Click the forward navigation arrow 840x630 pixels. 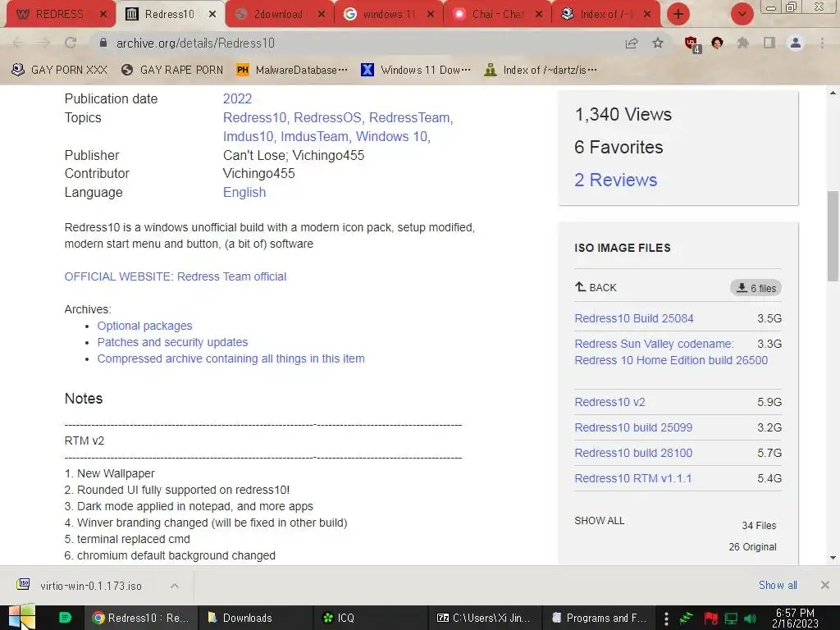[44, 43]
